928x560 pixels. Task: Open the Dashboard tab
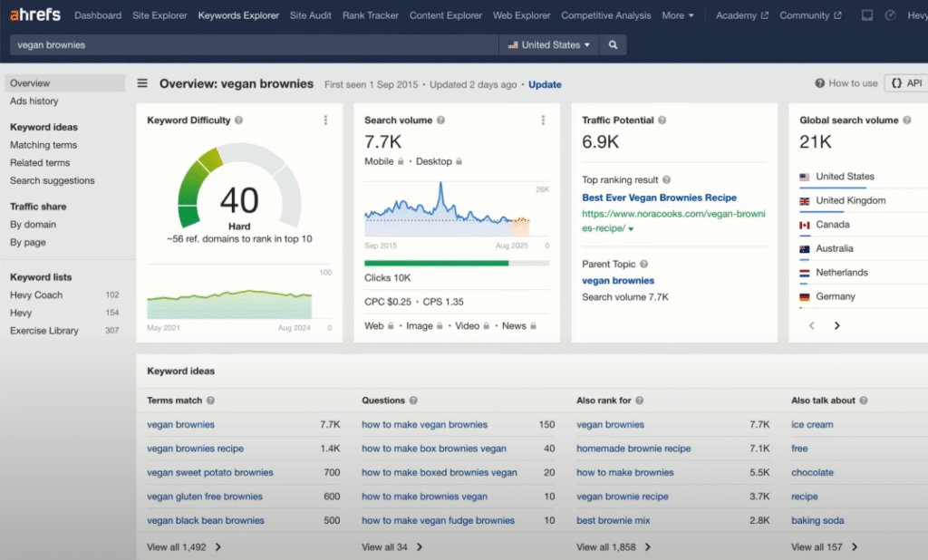[x=98, y=15]
